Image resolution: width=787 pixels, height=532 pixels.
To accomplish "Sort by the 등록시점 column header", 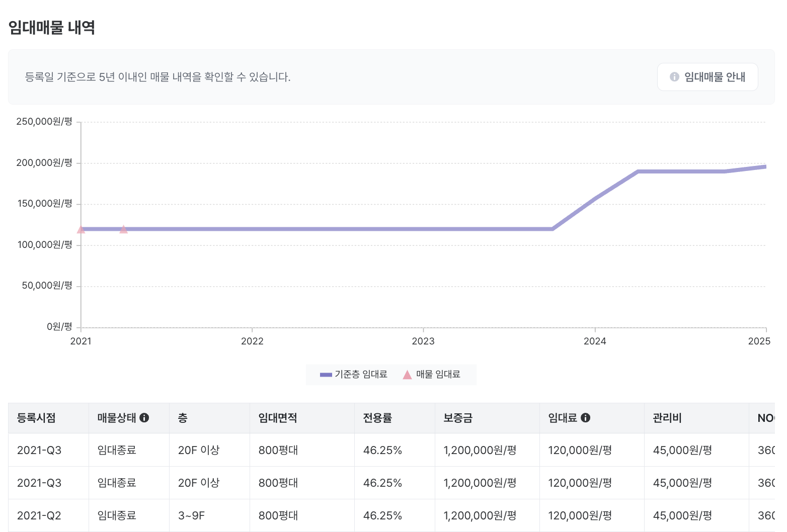I will point(36,418).
